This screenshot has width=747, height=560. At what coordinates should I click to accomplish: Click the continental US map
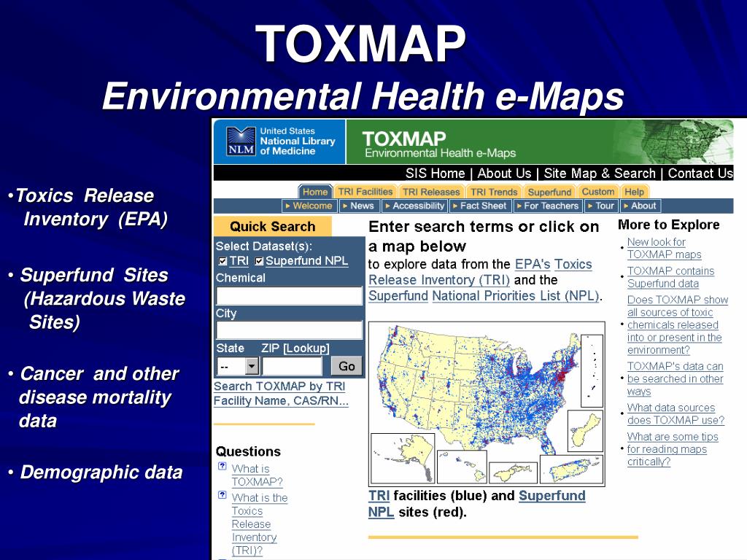pos(478,388)
